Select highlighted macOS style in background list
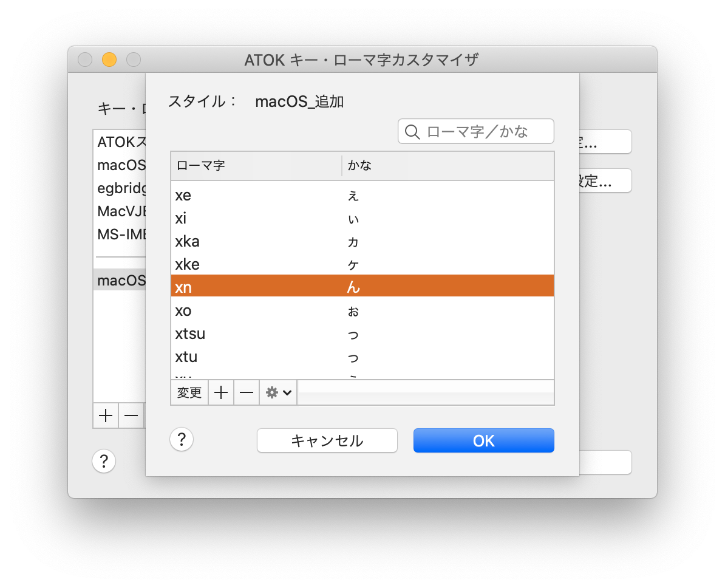The height and width of the screenshot is (588, 725). click(120, 280)
